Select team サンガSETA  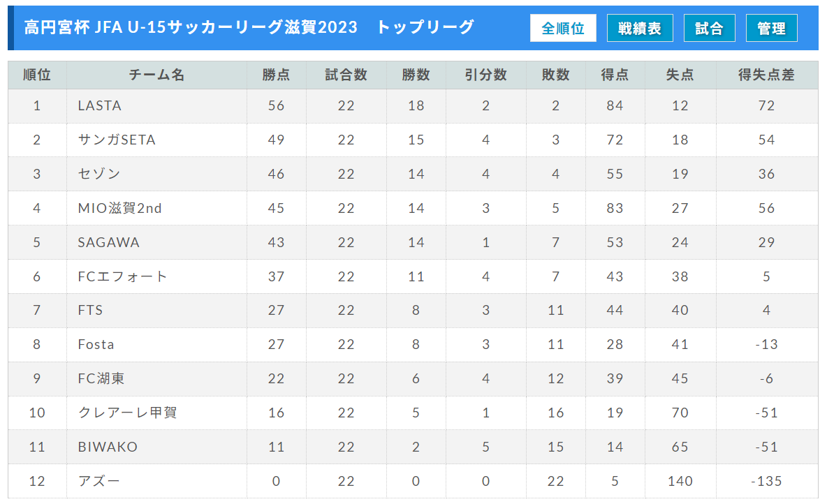tap(117, 140)
